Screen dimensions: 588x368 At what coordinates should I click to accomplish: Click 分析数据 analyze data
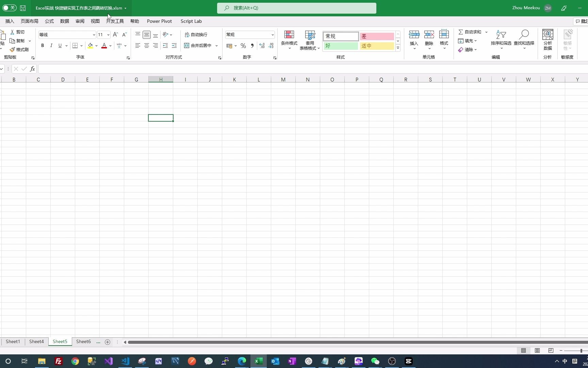click(548, 40)
